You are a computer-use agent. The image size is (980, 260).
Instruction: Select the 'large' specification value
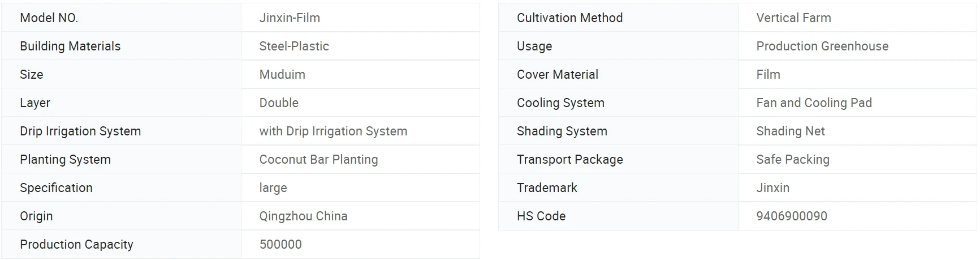273,187
